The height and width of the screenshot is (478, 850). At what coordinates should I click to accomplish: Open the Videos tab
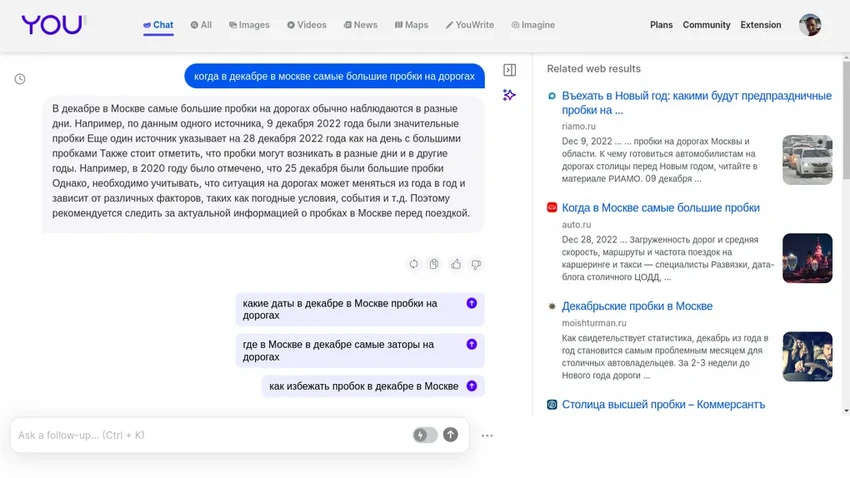tap(307, 25)
